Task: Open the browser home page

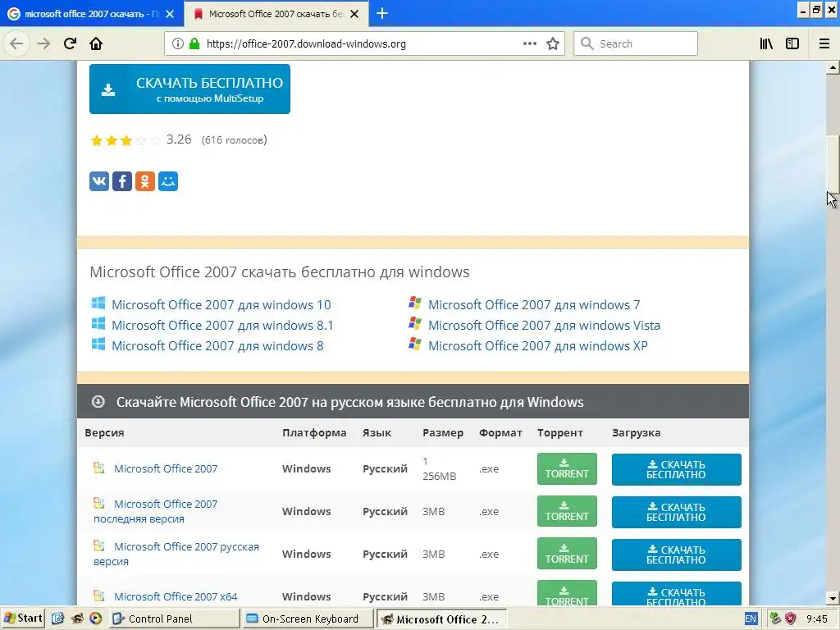Action: (96, 43)
